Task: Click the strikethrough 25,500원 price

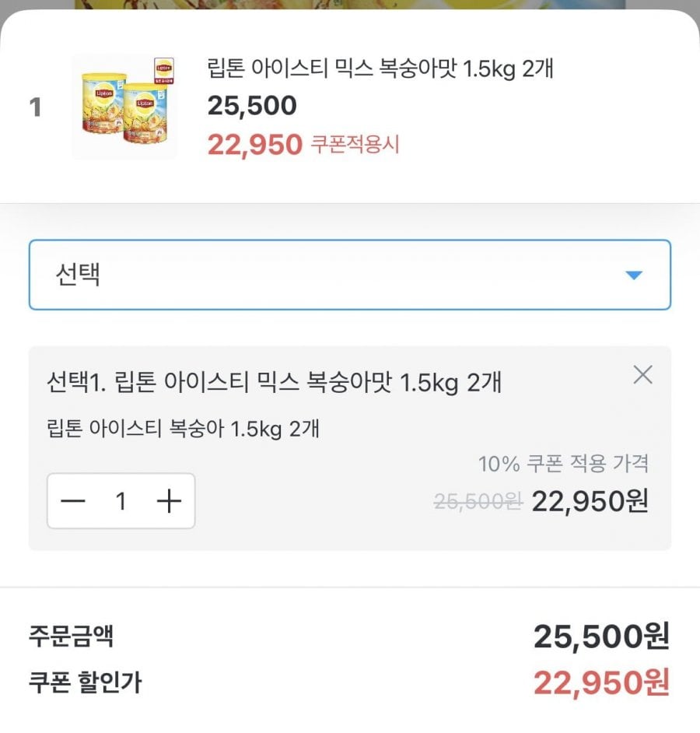Action: tap(477, 502)
